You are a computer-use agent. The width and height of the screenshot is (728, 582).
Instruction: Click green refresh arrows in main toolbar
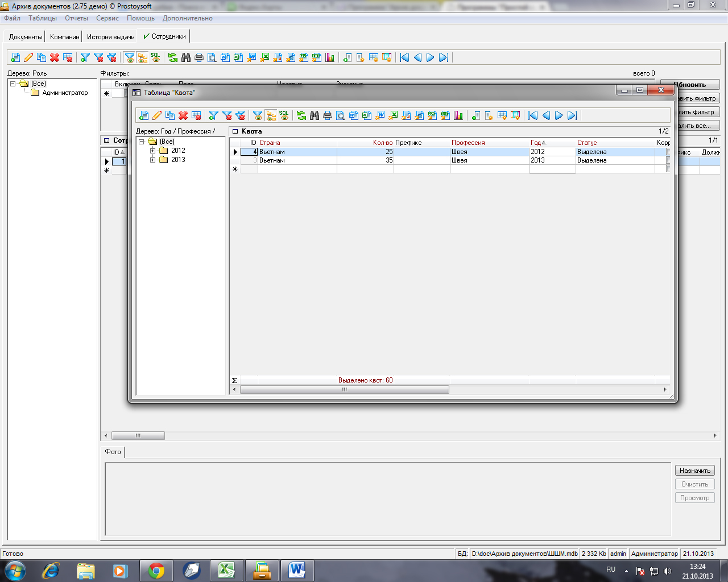click(x=173, y=57)
